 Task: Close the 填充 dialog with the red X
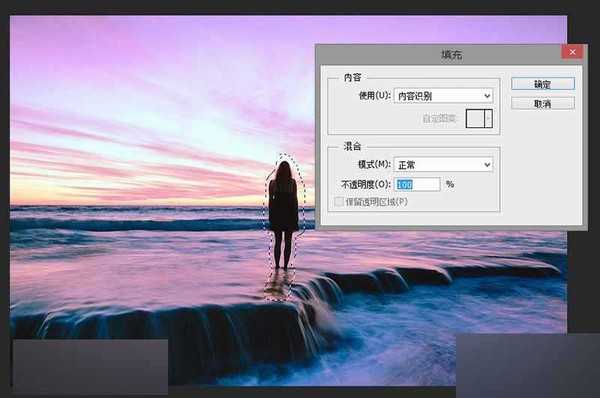(572, 52)
